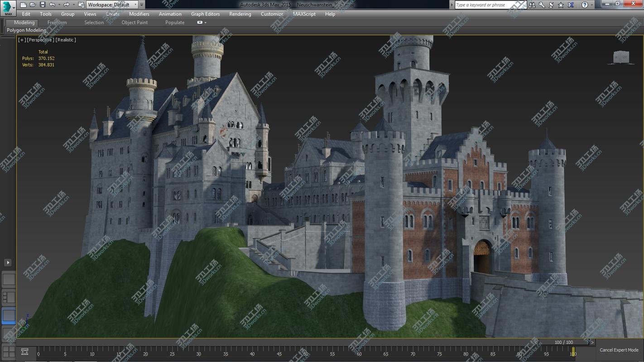The width and height of the screenshot is (644, 362).
Task: Open the Help icon dropdown arrow
Action: point(591,5)
